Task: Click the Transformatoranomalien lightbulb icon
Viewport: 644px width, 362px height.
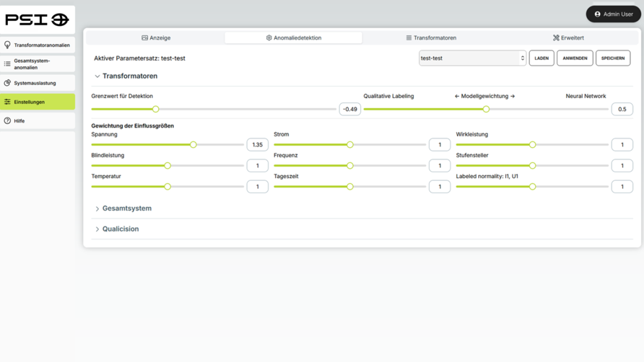Action: click(8, 45)
